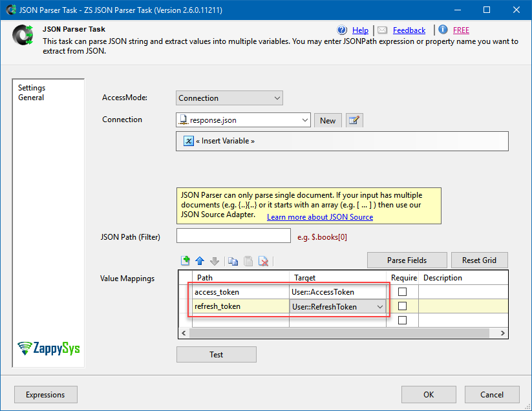Click the Test button

tap(217, 354)
